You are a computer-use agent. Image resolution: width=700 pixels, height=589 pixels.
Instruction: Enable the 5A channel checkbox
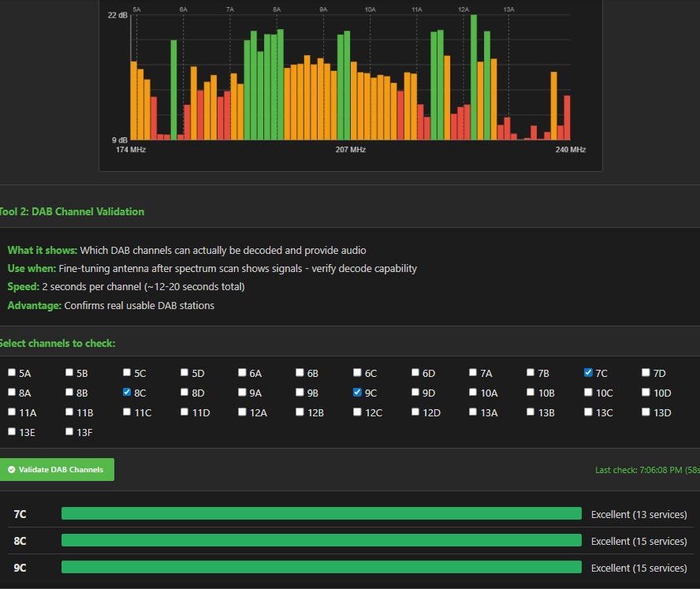pos(12,373)
